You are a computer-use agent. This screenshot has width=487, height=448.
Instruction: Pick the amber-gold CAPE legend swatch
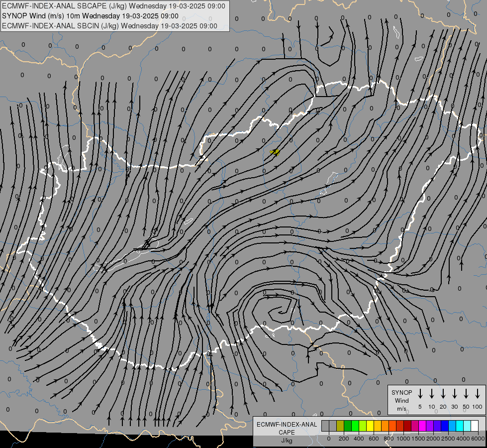click(x=378, y=426)
